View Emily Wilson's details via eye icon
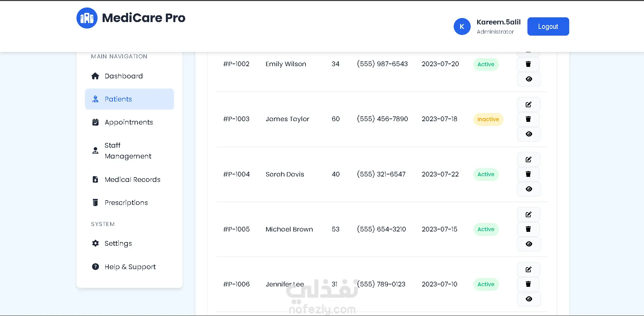 point(529,79)
